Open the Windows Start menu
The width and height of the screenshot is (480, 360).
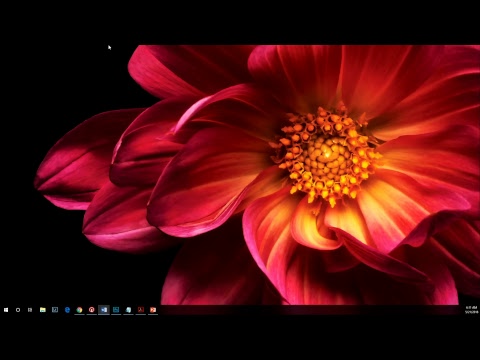click(6, 310)
